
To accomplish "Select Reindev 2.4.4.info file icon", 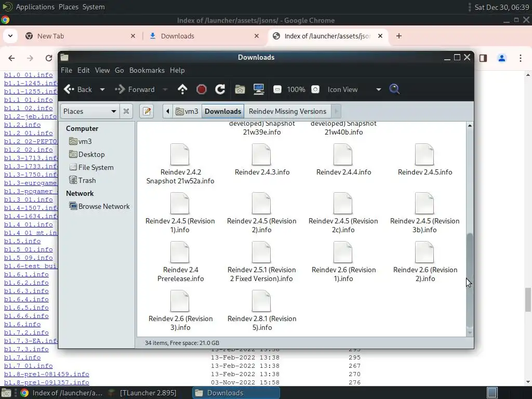I will click(x=343, y=155).
